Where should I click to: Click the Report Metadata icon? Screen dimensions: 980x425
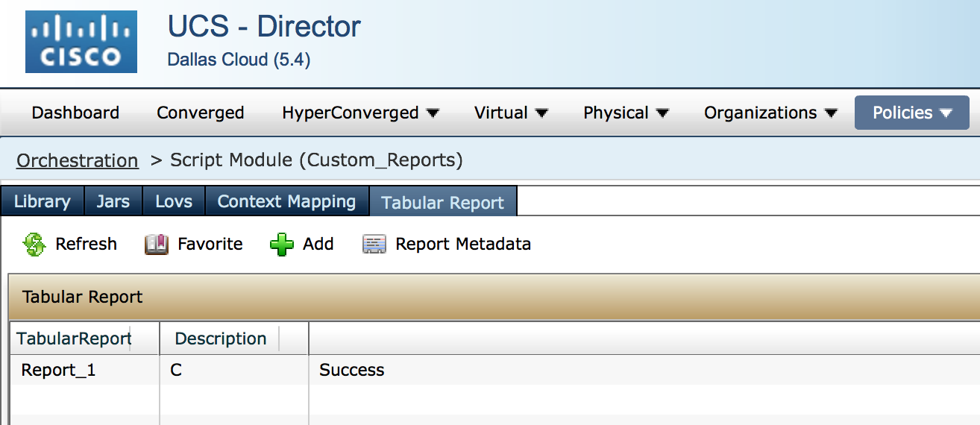coord(374,245)
